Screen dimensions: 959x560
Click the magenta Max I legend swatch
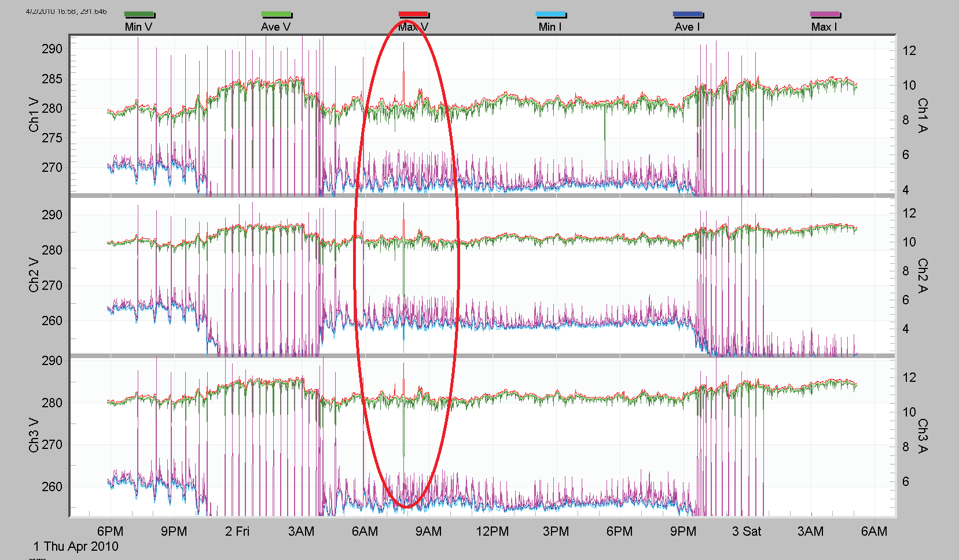825,13
